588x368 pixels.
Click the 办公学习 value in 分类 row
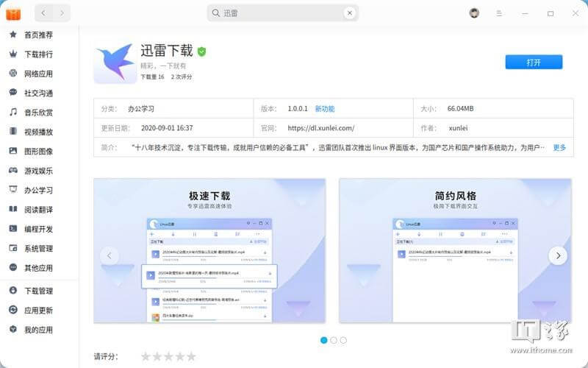pyautogui.click(x=140, y=109)
